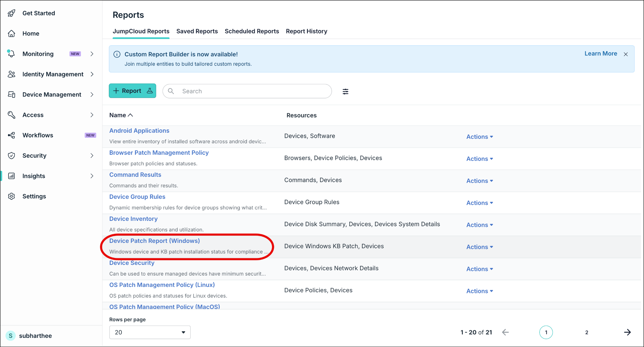Open the filter options icon beside Search

(x=345, y=92)
